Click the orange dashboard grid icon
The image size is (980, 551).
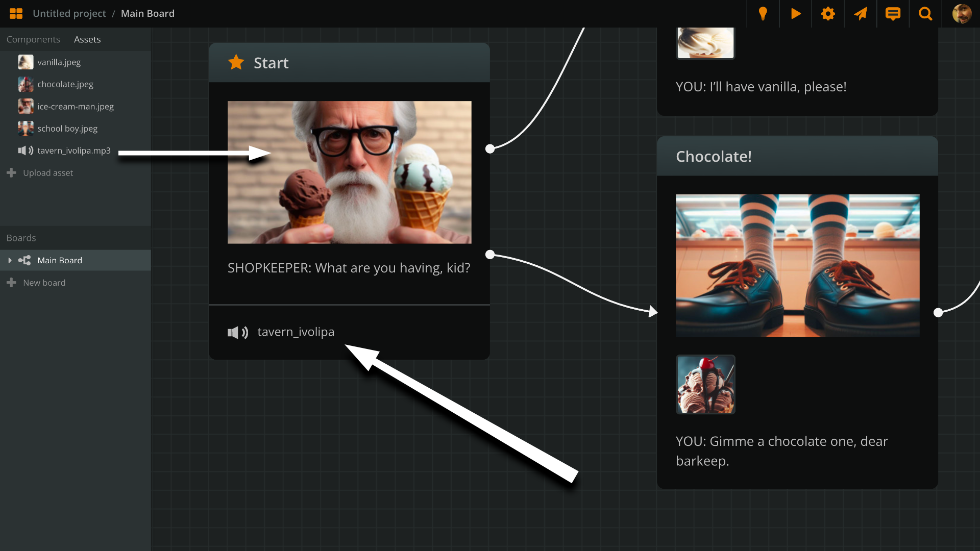(16, 14)
